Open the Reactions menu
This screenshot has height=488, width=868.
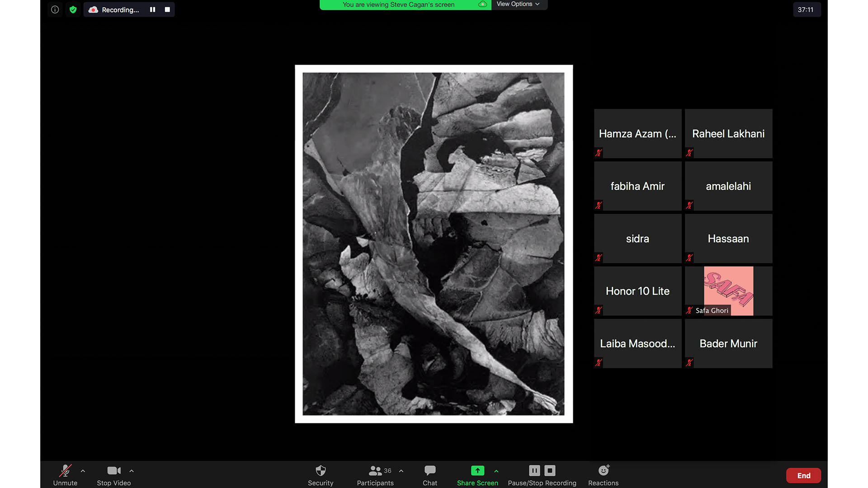coord(603,475)
